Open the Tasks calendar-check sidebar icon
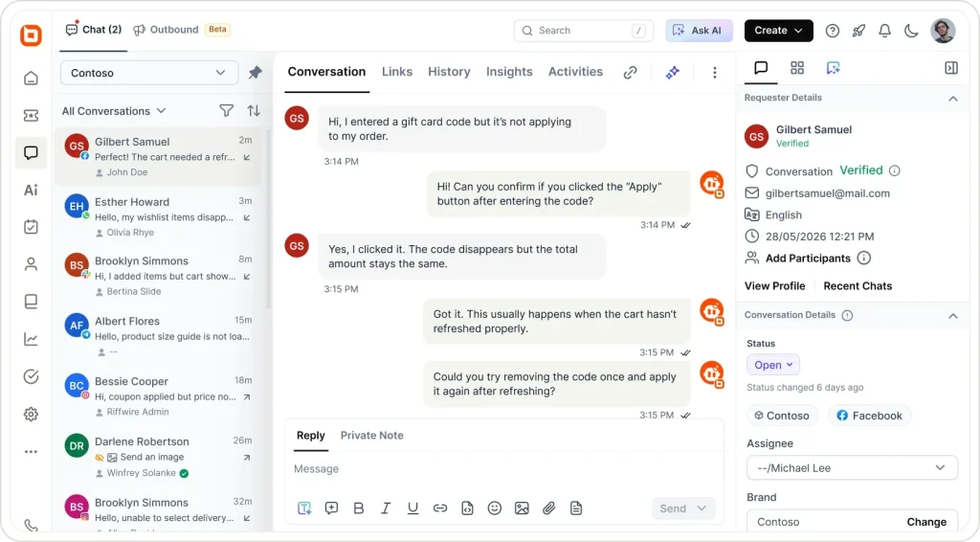 pyautogui.click(x=31, y=227)
